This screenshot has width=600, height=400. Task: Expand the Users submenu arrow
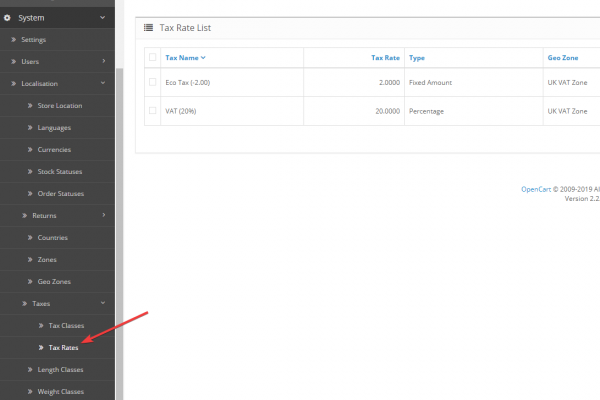[103, 61]
